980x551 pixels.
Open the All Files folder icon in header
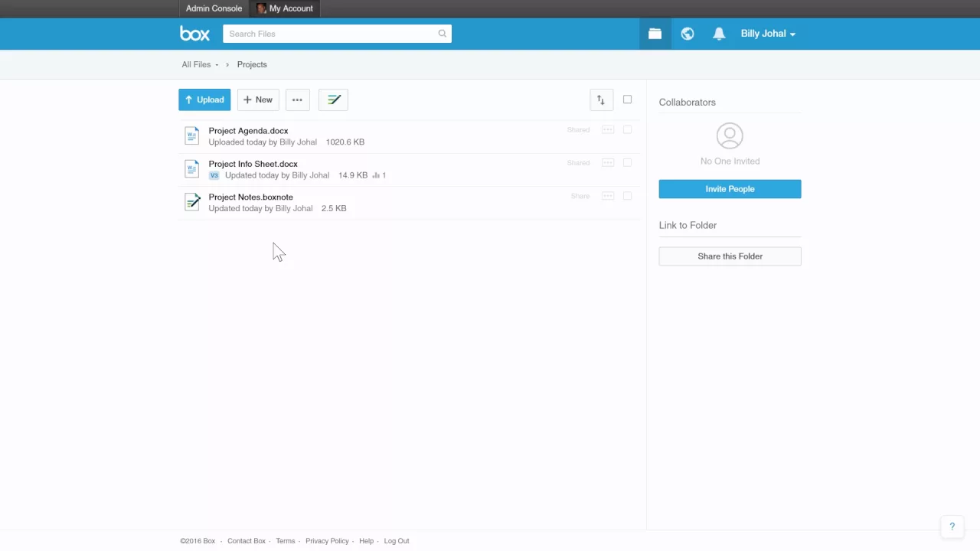coord(655,34)
